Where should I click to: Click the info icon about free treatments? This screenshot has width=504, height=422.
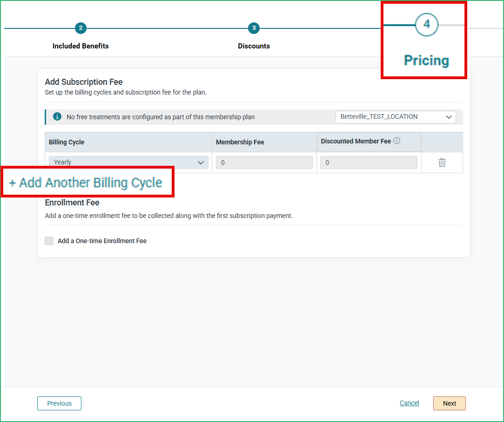point(57,116)
